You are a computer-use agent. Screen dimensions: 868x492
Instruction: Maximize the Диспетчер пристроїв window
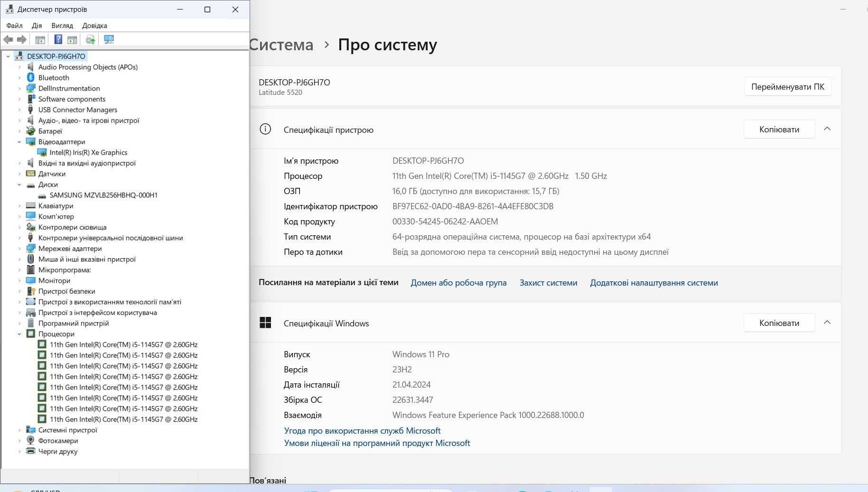(x=207, y=9)
